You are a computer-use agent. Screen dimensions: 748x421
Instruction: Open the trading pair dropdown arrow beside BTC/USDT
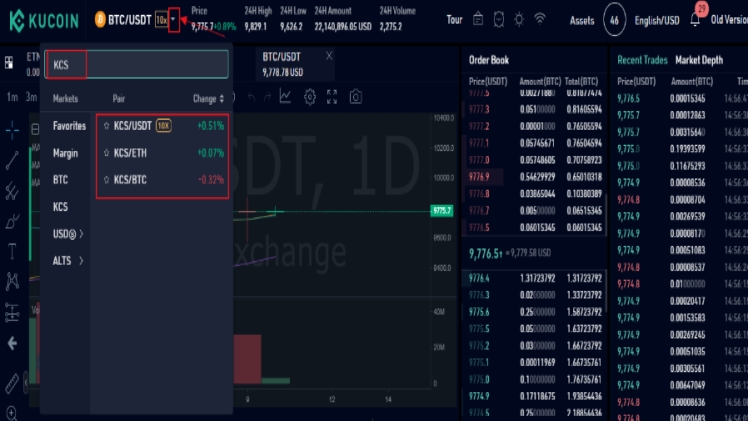(x=174, y=19)
